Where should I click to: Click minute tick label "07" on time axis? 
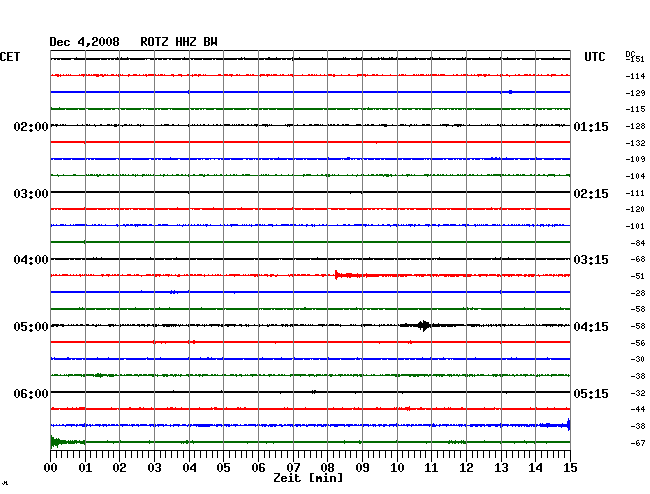[x=293, y=467]
